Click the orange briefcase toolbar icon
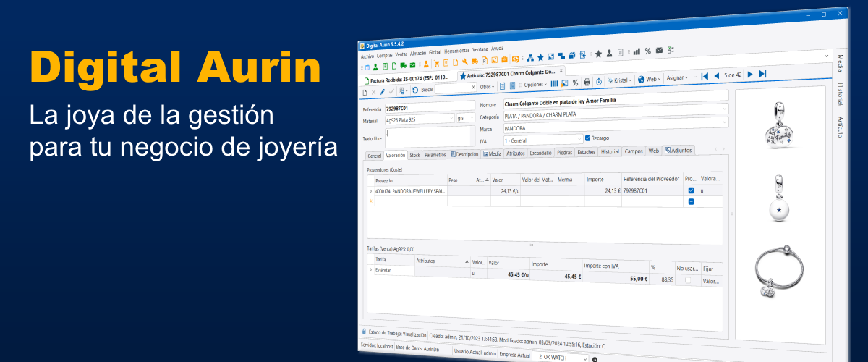 coord(504,60)
